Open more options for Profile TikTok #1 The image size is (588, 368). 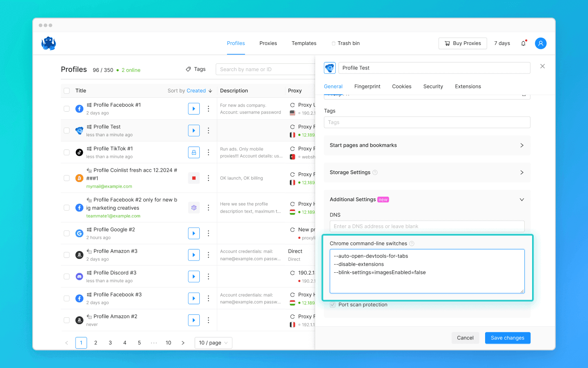208,152
